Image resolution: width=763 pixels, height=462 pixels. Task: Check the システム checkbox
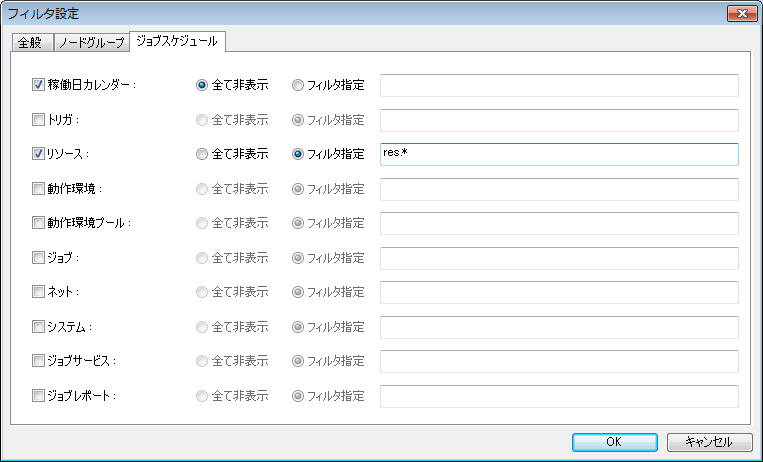[x=38, y=327]
